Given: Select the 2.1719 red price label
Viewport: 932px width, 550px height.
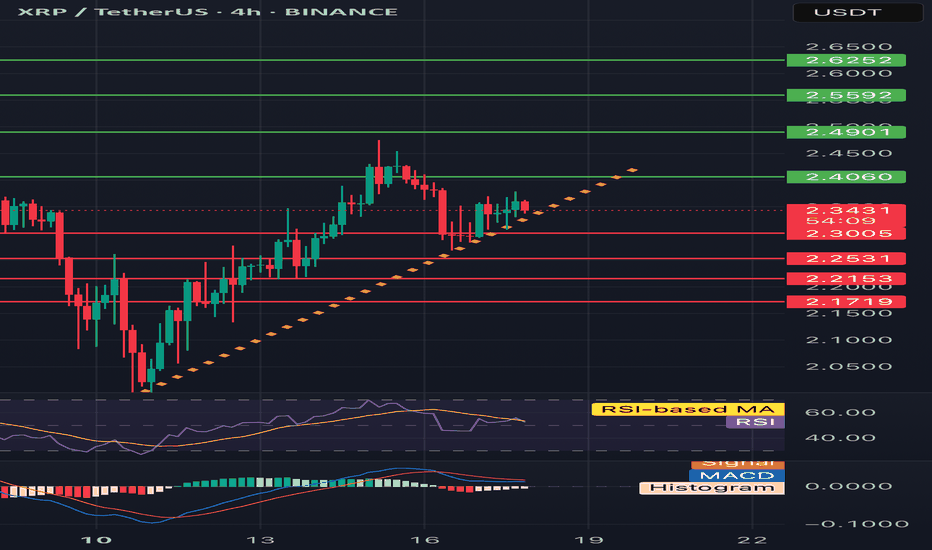Looking at the screenshot, I should (x=846, y=302).
